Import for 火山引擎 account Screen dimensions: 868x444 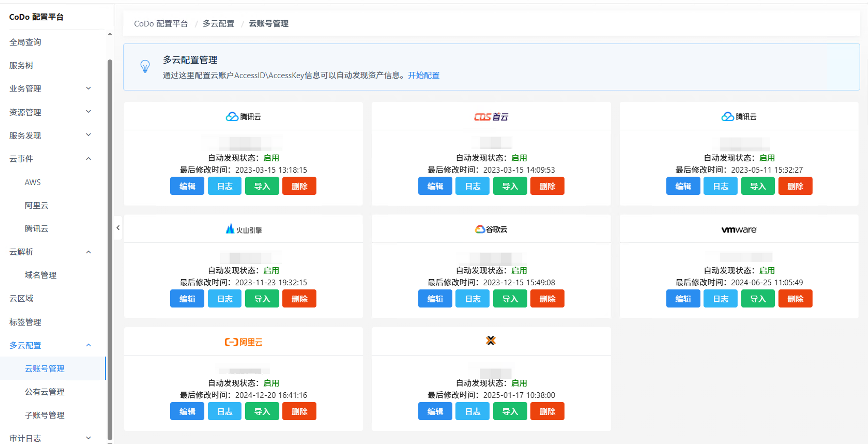(262, 298)
